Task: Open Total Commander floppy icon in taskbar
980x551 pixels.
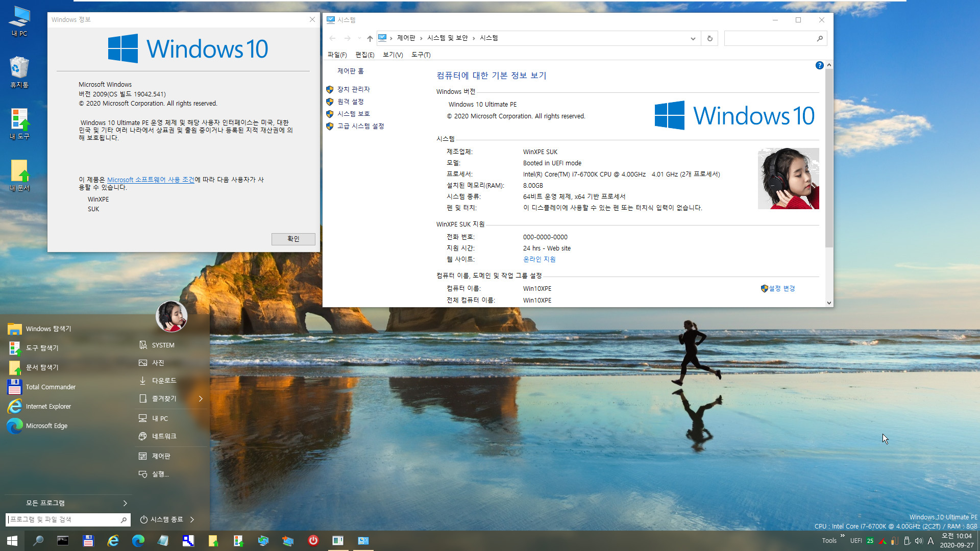Action: (x=88, y=541)
